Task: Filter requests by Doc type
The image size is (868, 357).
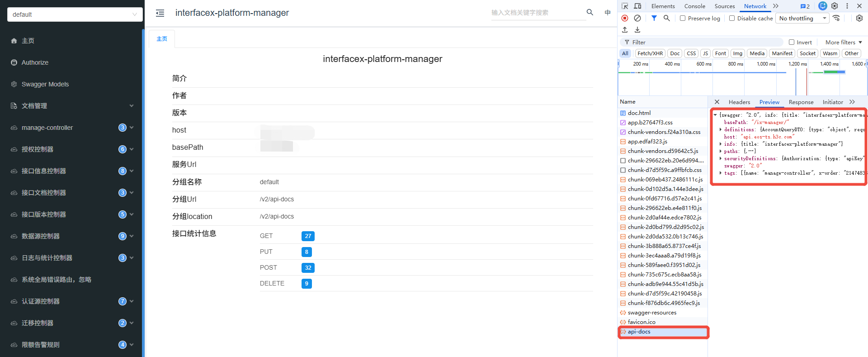Action: [675, 53]
